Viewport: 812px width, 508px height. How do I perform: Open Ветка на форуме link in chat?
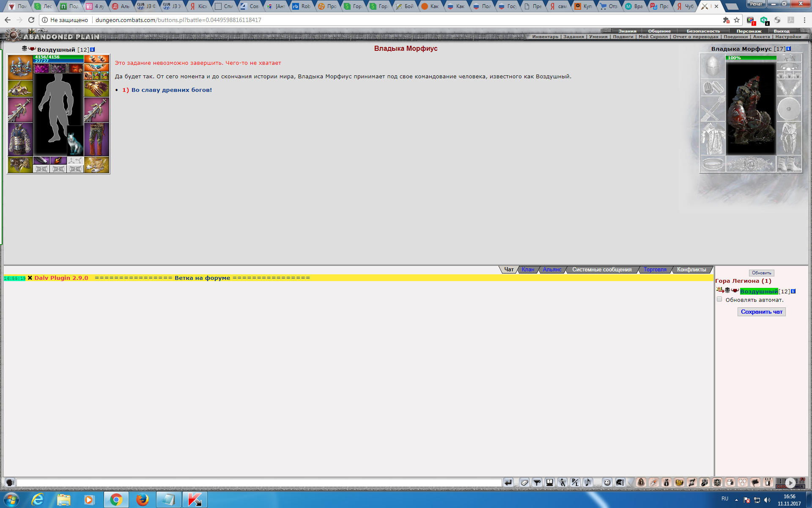pyautogui.click(x=202, y=278)
